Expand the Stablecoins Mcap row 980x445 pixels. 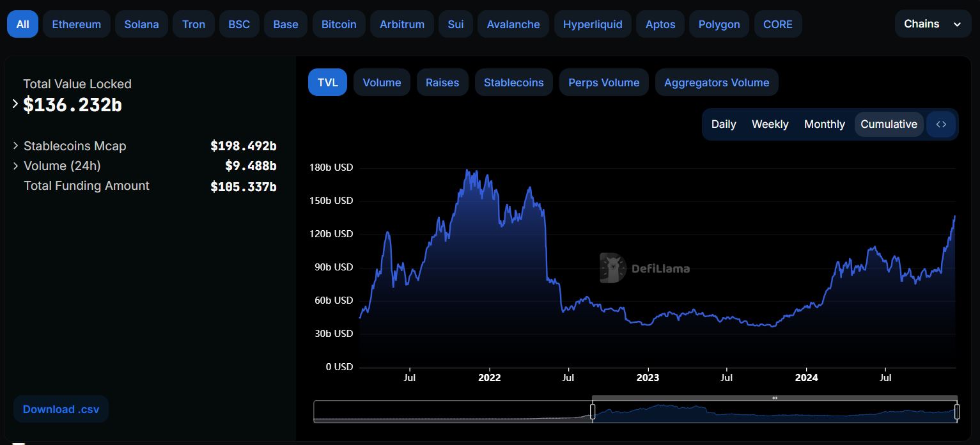[15, 146]
